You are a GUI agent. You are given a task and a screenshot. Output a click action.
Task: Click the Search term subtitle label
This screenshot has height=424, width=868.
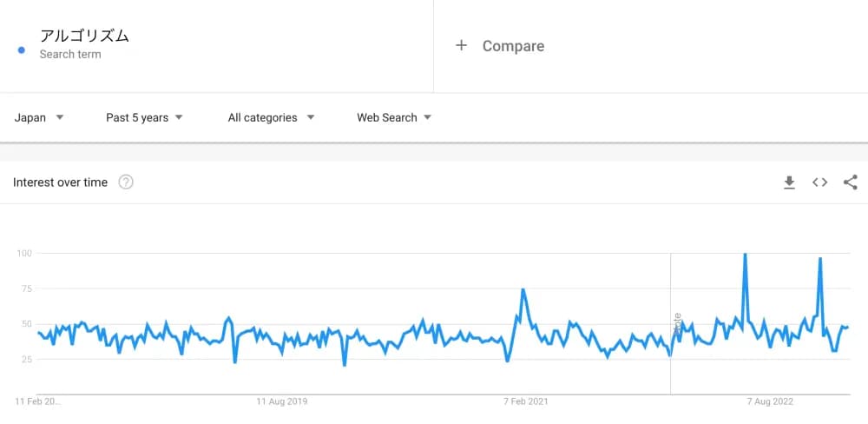click(70, 54)
